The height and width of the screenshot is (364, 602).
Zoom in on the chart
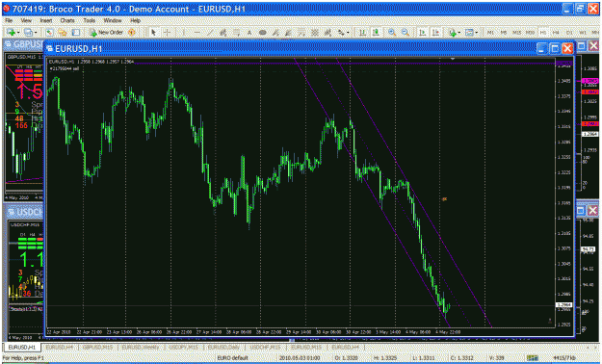392,33
